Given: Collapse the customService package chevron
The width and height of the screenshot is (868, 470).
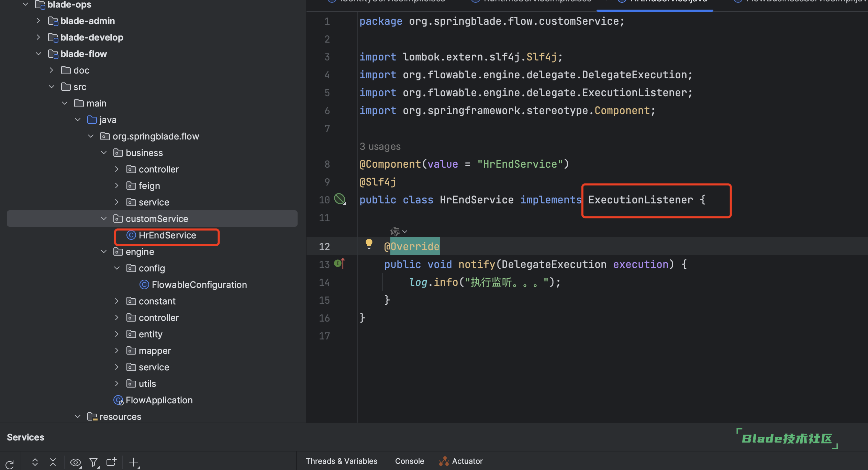Looking at the screenshot, I should [x=104, y=219].
